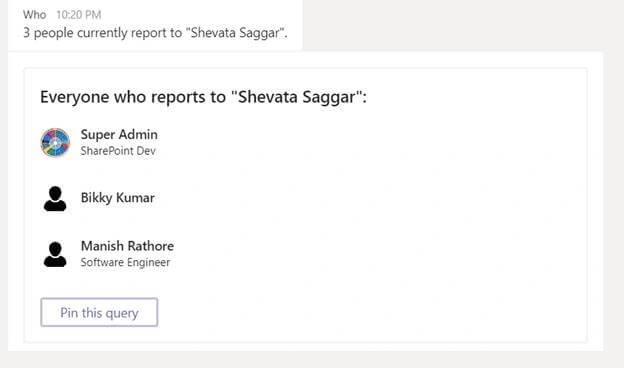Click the SharePoint Dev job title

click(x=118, y=151)
